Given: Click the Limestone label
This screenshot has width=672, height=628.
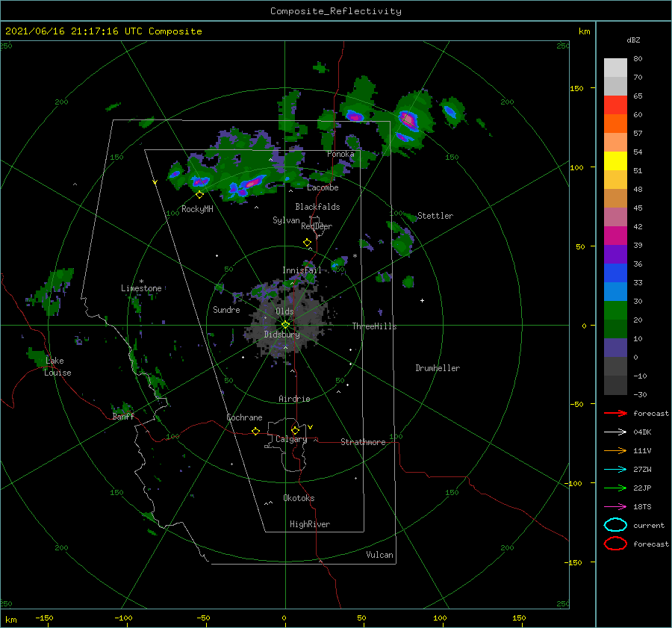Looking at the screenshot, I should coord(141,288).
